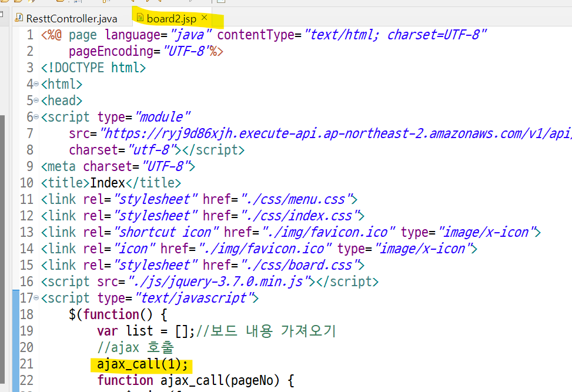Click the "text/html; charset=UTF-8" contentType value
Image resolution: width=572 pixels, height=392 pixels.
(x=396, y=35)
